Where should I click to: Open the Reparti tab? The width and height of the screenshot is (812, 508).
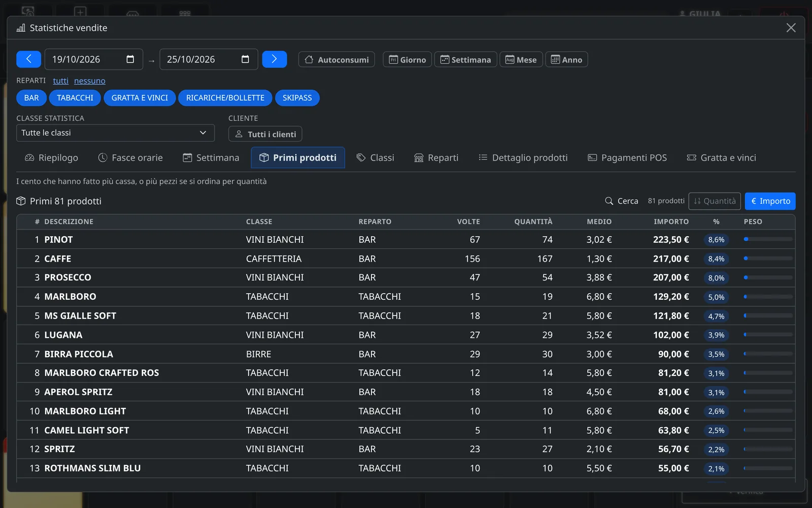click(436, 158)
